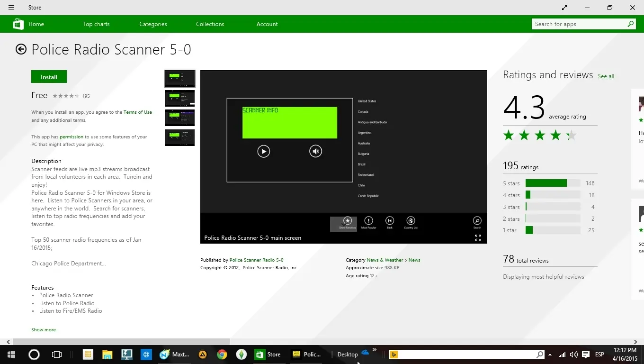644x364 pixels.
Task: Toggle full-screen mode in the title bar
Action: (x=564, y=8)
